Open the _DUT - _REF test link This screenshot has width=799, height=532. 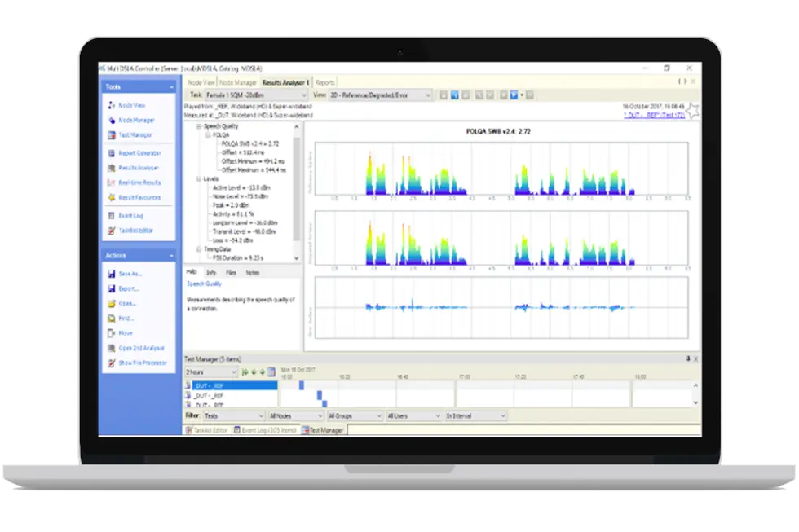click(654, 116)
